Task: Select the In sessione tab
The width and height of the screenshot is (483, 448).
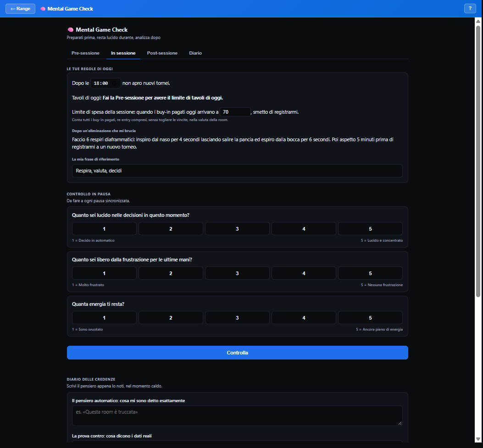Action: click(123, 53)
